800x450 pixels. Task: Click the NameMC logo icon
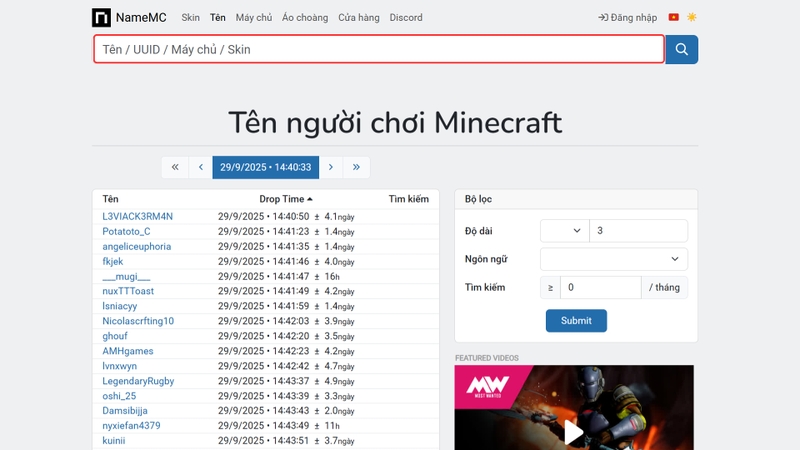101,17
